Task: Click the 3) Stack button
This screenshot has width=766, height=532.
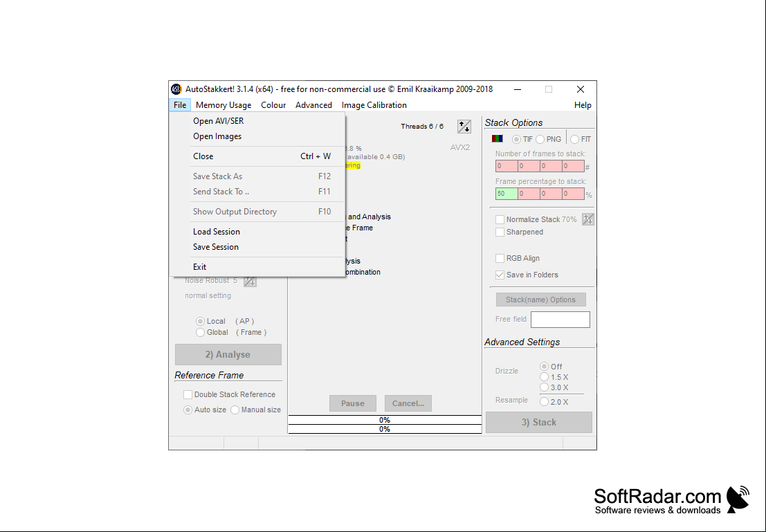Action: tap(539, 423)
